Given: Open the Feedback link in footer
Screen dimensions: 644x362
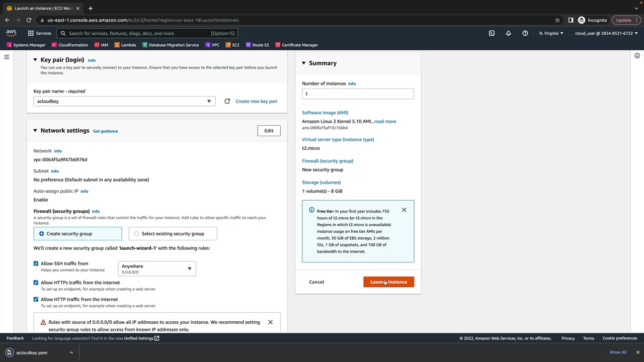Looking at the screenshot, I should click(x=15, y=338).
